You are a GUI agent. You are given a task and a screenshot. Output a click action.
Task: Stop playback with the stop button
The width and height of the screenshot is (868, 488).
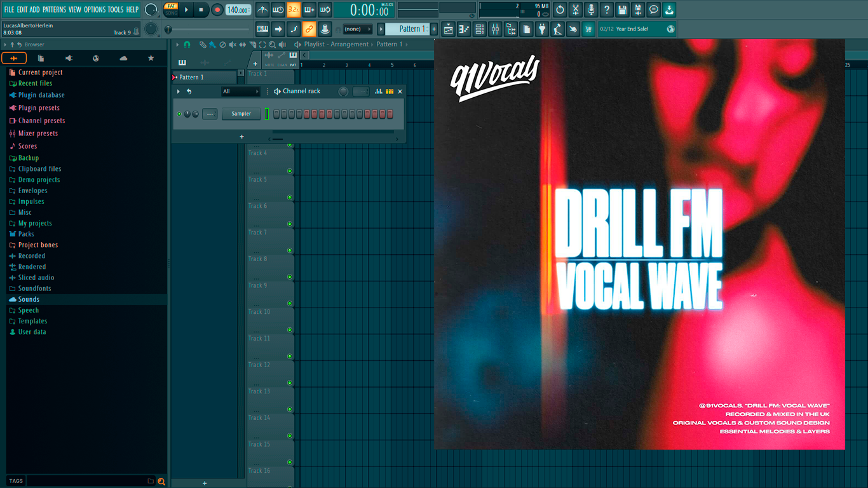(201, 10)
